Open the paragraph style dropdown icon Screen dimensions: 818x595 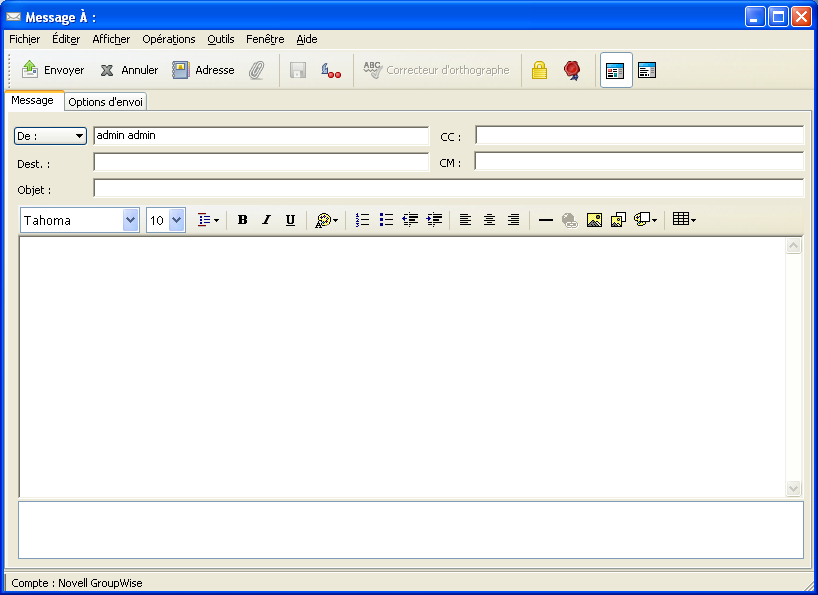(x=208, y=220)
